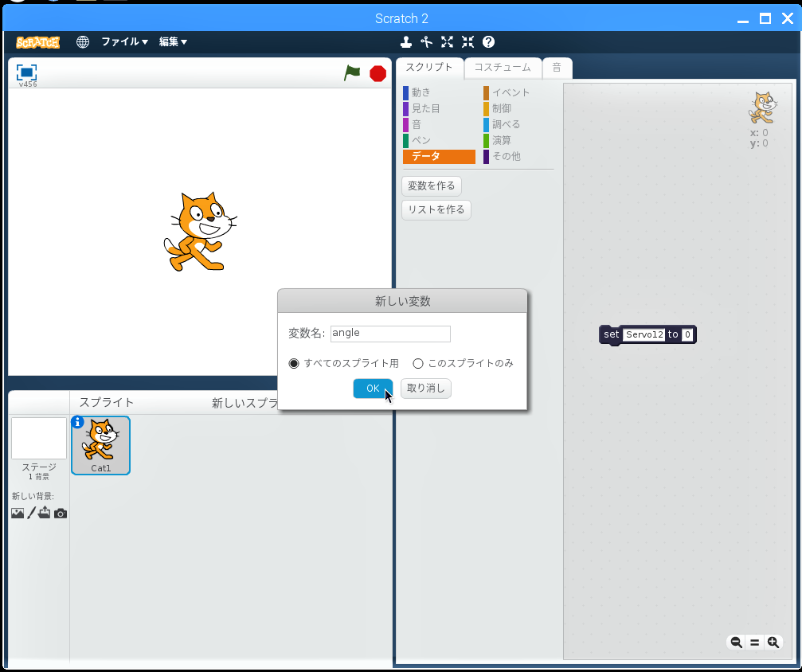
Task: Click the 新しい背景: label
Action: 33,496
